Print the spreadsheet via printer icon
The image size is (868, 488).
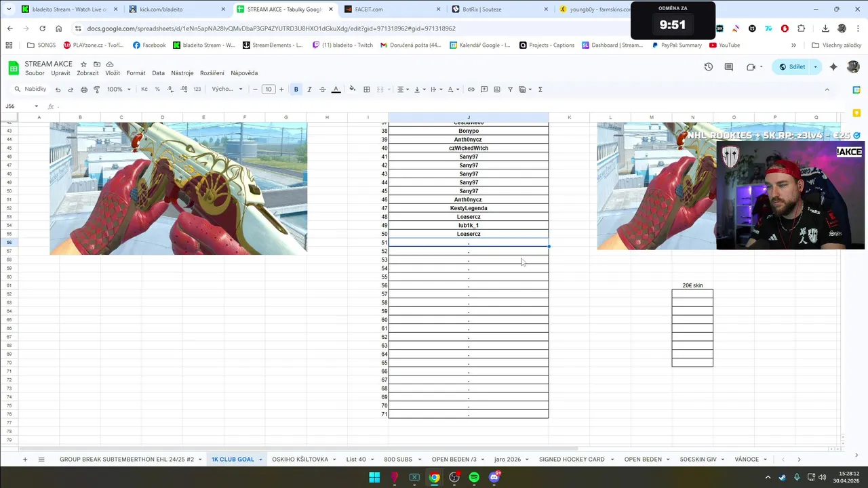tap(83, 89)
